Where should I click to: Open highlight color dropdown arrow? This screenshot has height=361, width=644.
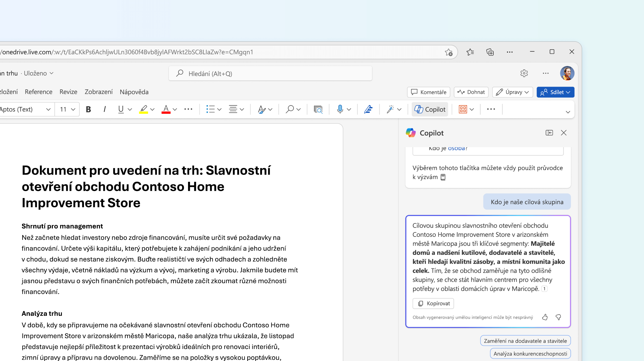[x=152, y=109]
